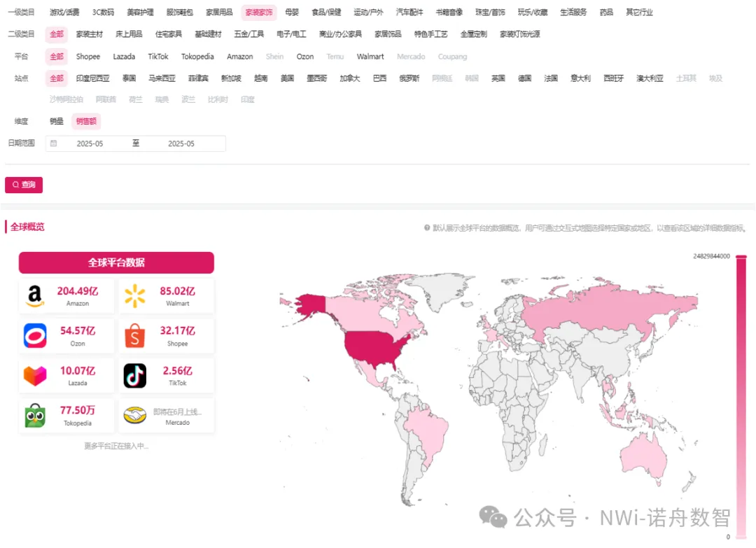Viewport: 756px width, 548px height.
Task: Click the Walmart spark logo icon
Action: 135,296
